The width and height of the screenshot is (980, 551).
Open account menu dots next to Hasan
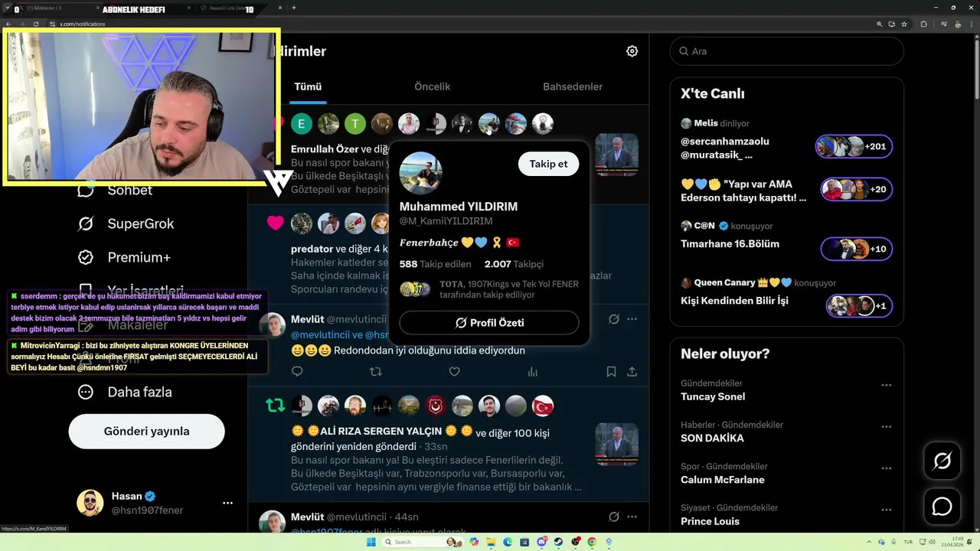tap(227, 503)
